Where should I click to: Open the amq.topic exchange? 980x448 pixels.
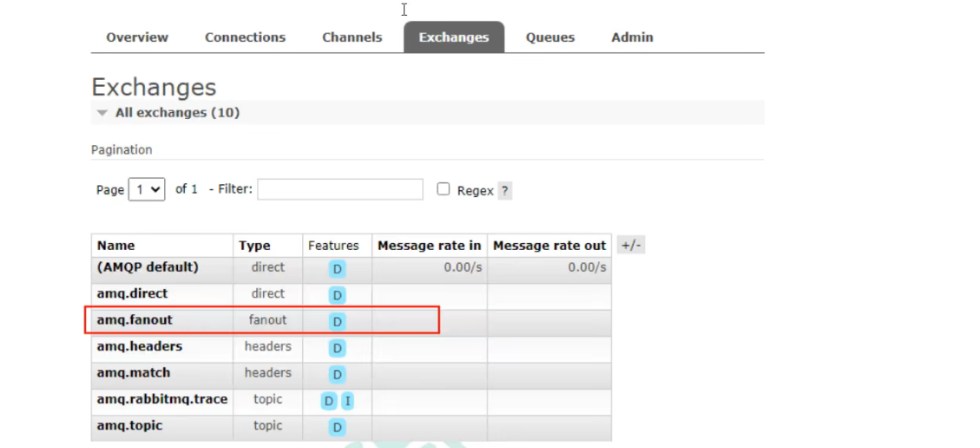pos(129,425)
